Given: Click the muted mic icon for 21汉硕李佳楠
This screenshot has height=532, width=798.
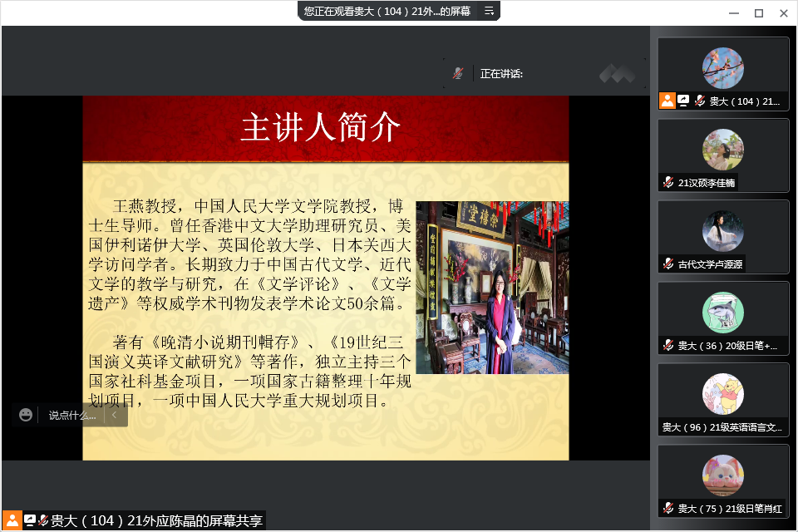Looking at the screenshot, I should pyautogui.click(x=668, y=182).
